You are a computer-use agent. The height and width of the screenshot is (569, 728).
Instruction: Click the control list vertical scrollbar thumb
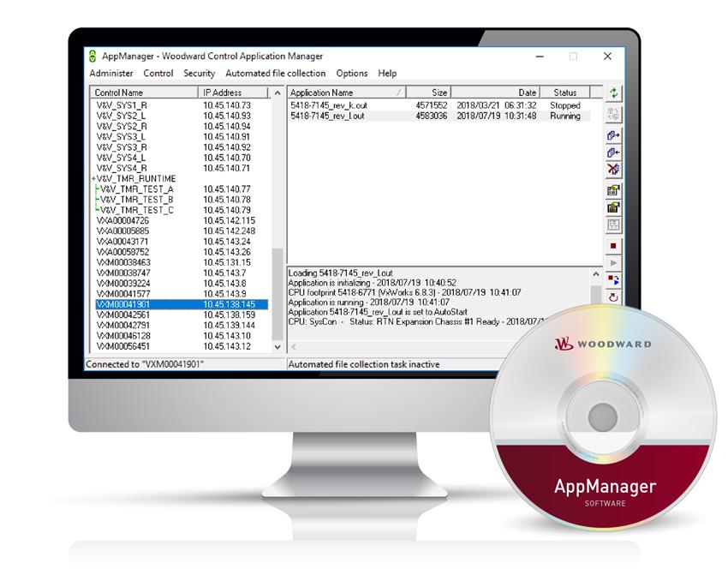277,294
